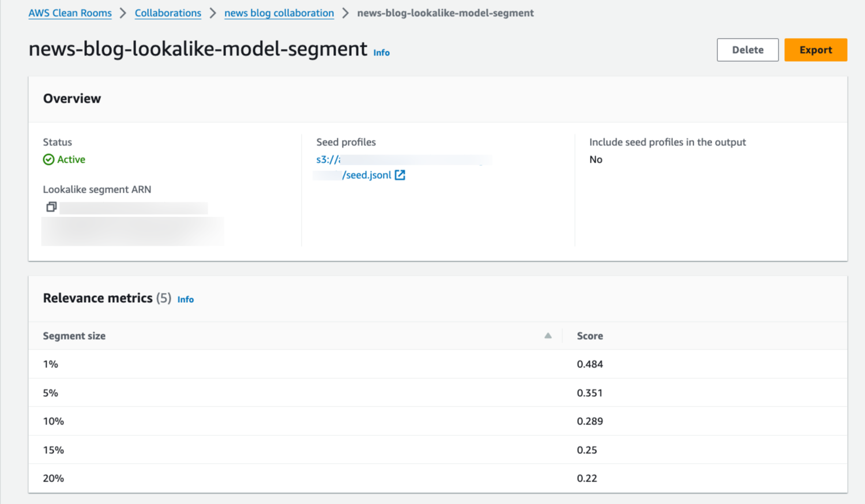Click the /seed.jsonl file link
The width and height of the screenshot is (865, 504).
[367, 175]
